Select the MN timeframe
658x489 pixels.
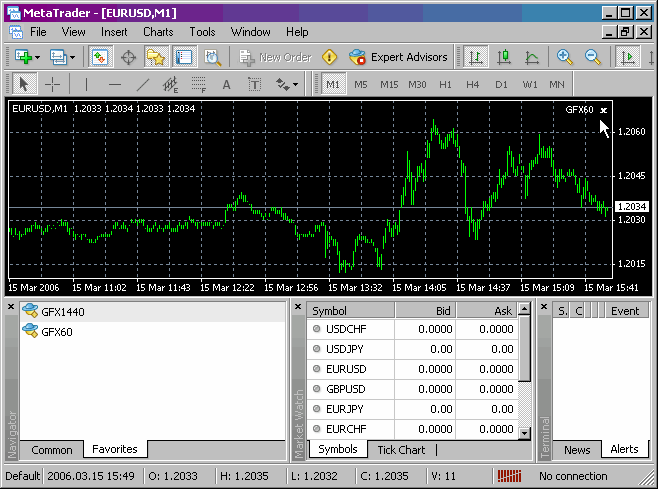(x=557, y=84)
